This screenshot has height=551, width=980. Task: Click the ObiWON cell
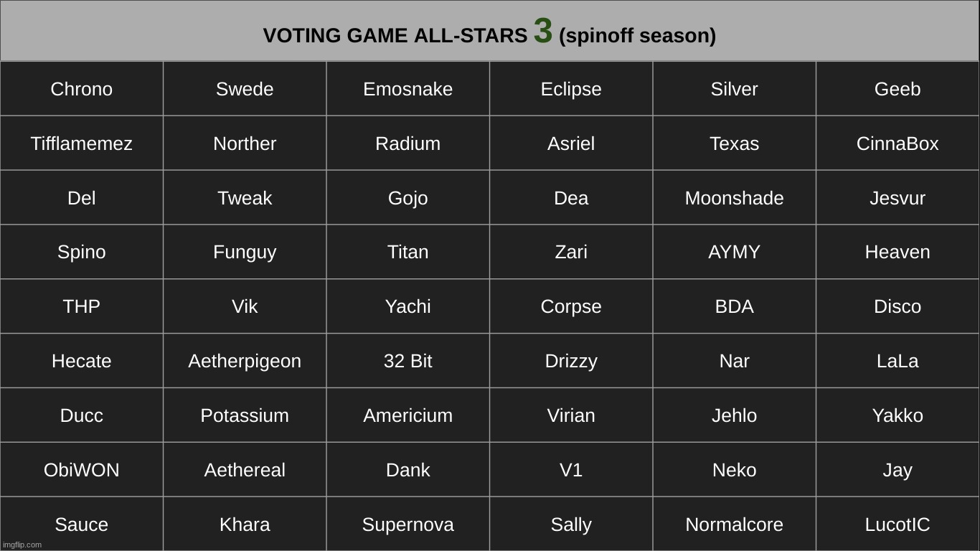pos(82,470)
